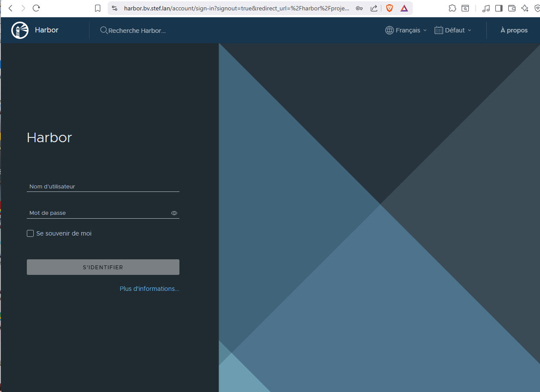Follow the 'Plus d'informations...' link
Image resolution: width=540 pixels, height=392 pixels.
click(x=149, y=289)
